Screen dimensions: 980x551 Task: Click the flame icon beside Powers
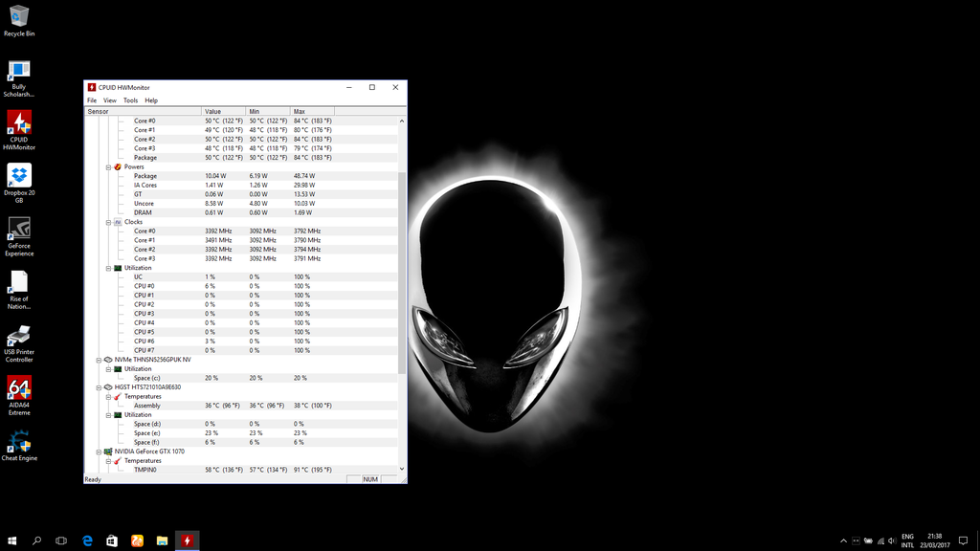click(118, 166)
